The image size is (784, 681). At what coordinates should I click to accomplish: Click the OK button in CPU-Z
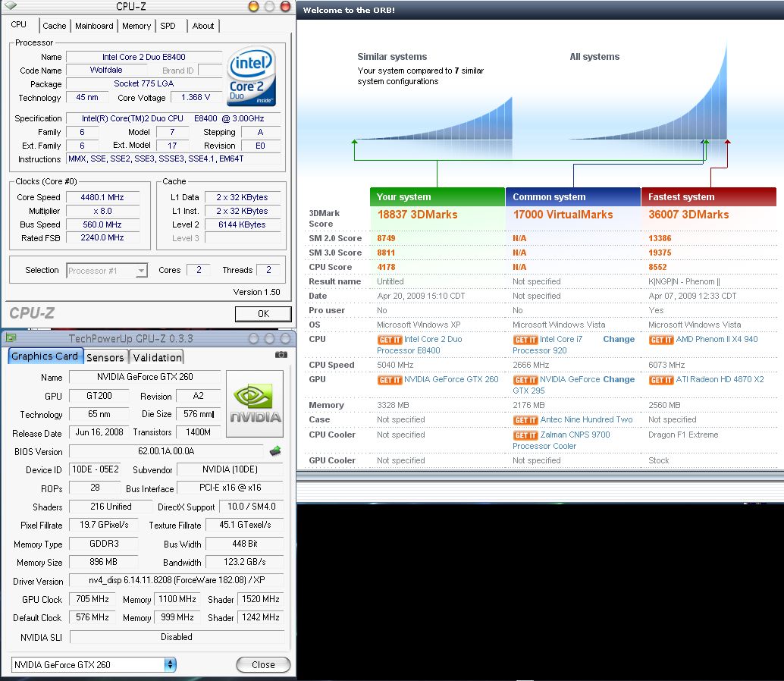(x=264, y=313)
